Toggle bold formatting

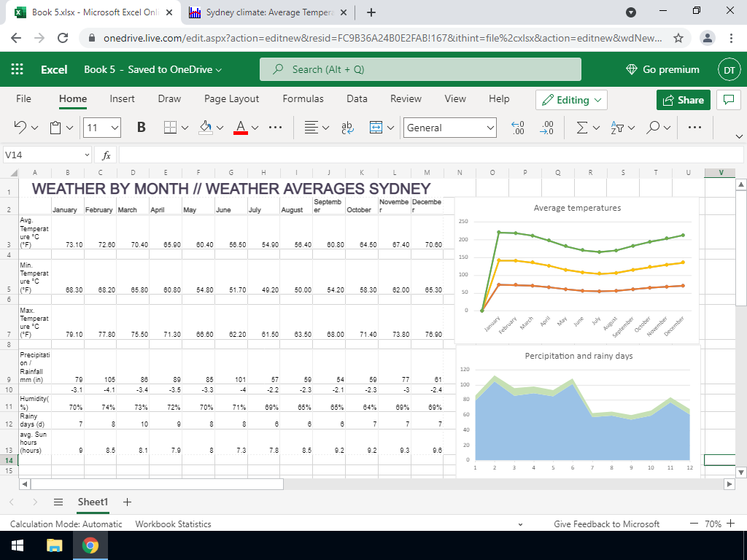[141, 128]
